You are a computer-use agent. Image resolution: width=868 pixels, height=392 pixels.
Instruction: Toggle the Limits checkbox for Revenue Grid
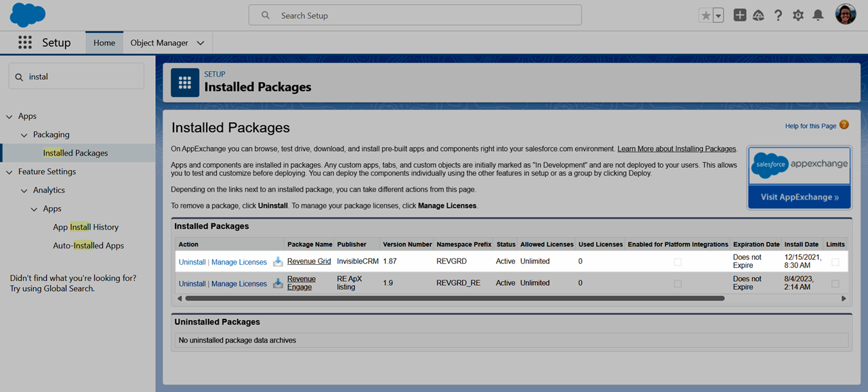[835, 262]
